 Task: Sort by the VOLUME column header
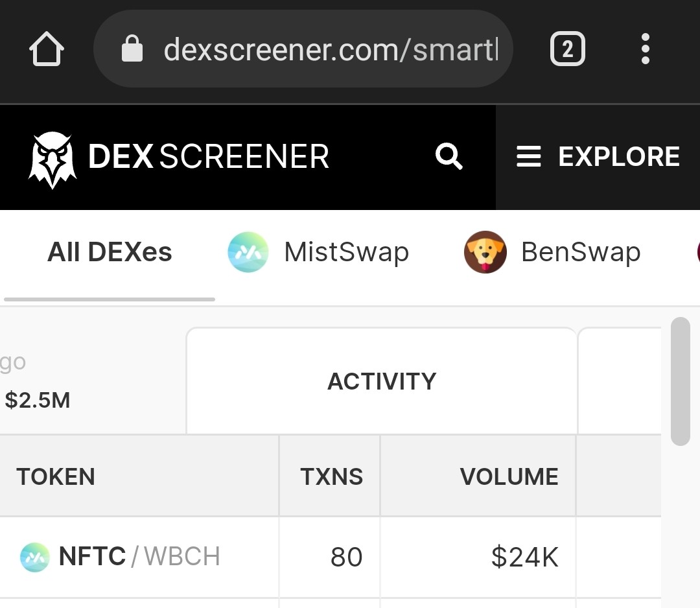point(509,476)
